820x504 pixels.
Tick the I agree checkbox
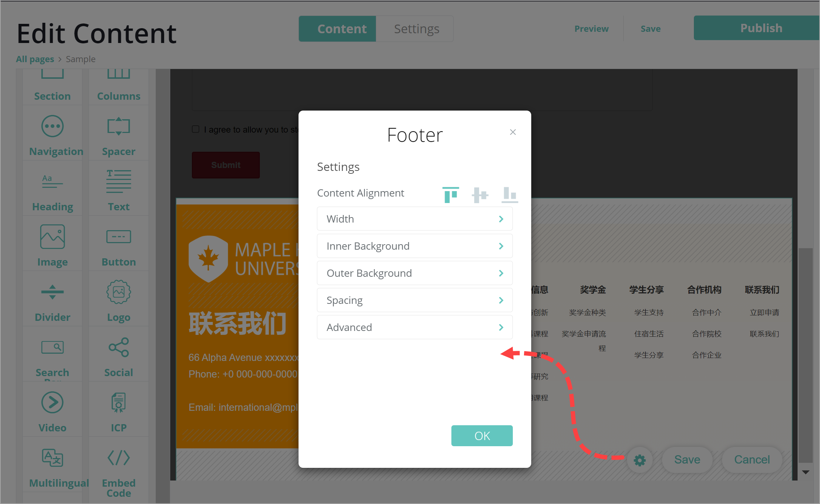[196, 129]
